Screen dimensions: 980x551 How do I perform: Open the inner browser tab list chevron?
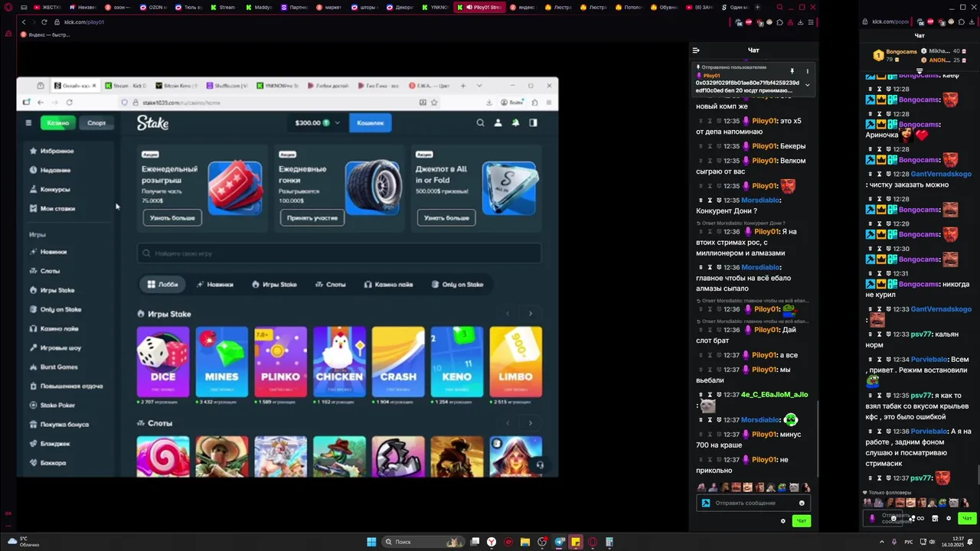(x=480, y=86)
